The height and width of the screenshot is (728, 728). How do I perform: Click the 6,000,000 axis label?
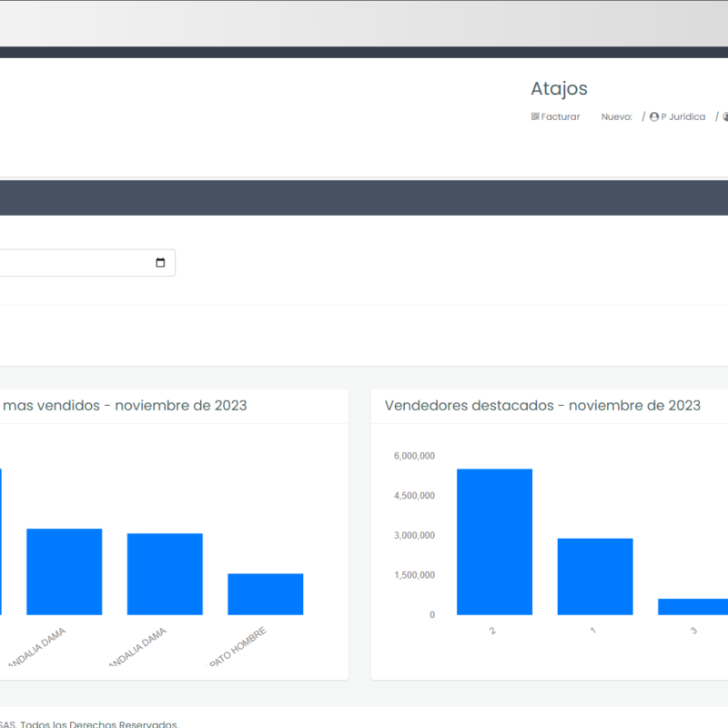tap(414, 456)
